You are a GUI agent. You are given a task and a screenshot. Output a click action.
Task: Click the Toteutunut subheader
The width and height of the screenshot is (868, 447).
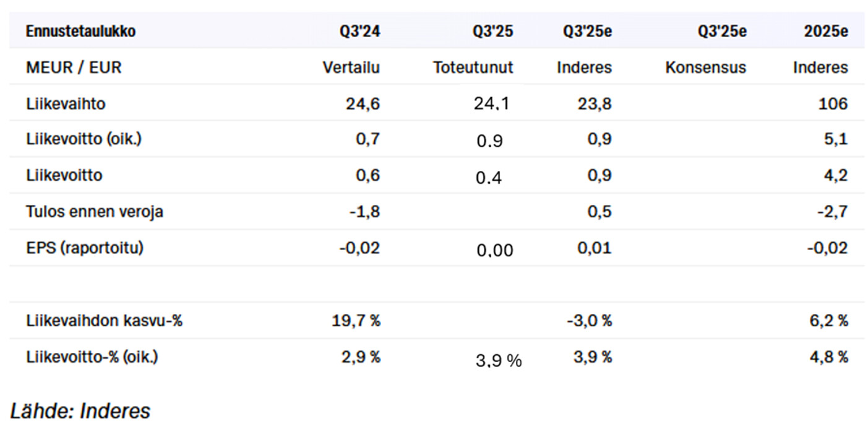click(473, 67)
